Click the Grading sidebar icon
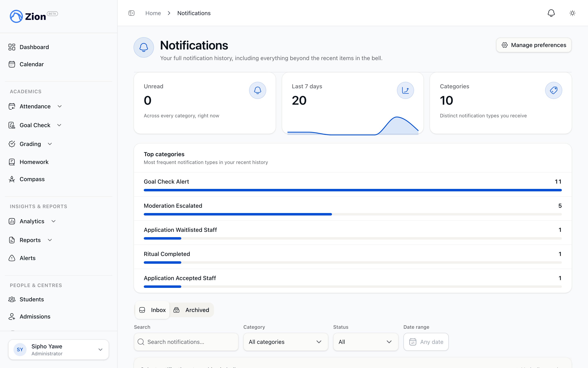This screenshot has height=368, width=588. tap(12, 144)
